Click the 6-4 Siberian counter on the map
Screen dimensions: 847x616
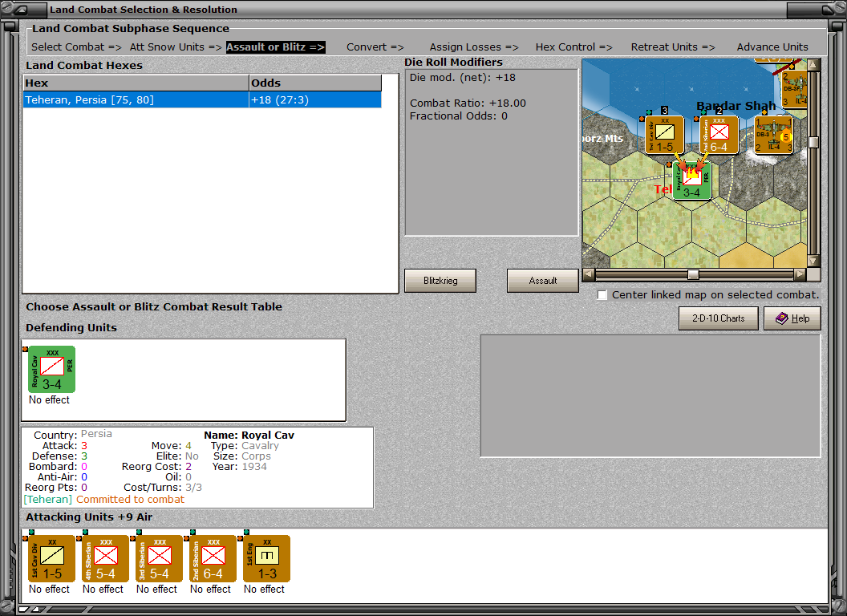719,135
